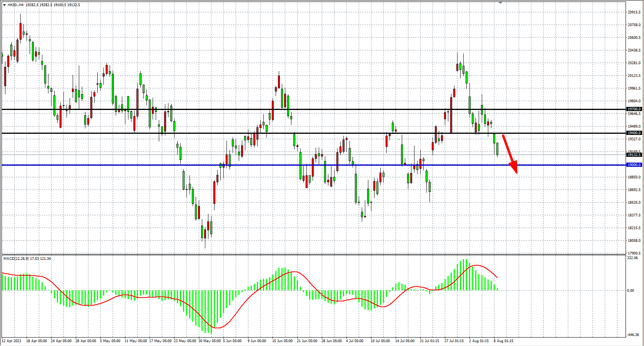Click the 12 Apr 2023 date label
The height and width of the screenshot is (346, 644).
pyautogui.click(x=12, y=341)
